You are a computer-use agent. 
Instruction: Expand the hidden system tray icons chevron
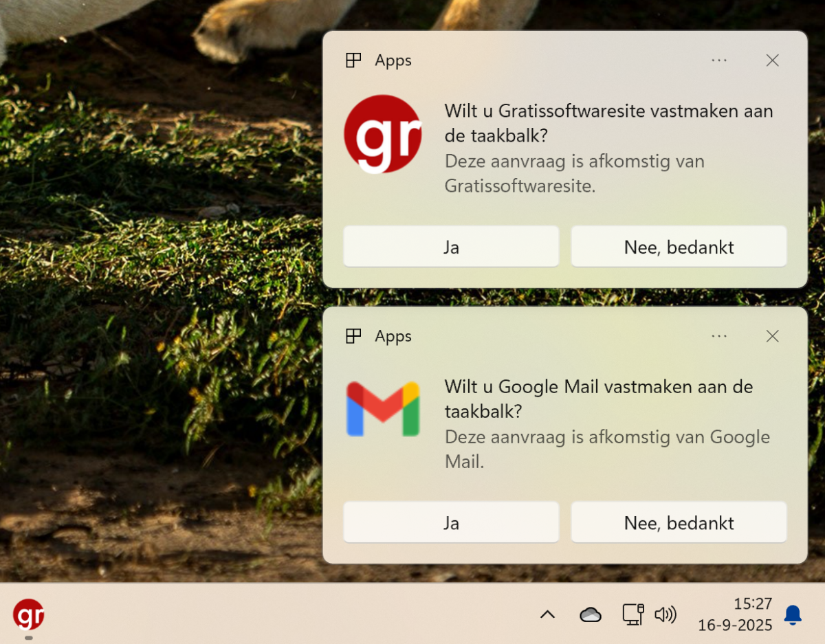(547, 614)
